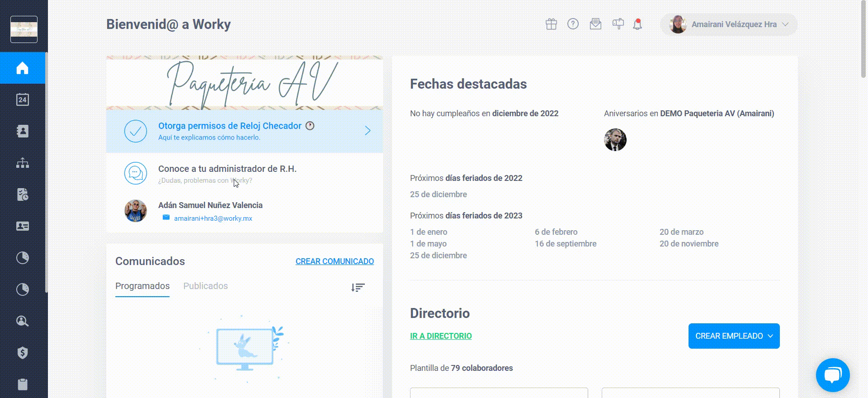Open the calendar icon in sidebar
Viewport: 868px width, 398px height.
(23, 99)
